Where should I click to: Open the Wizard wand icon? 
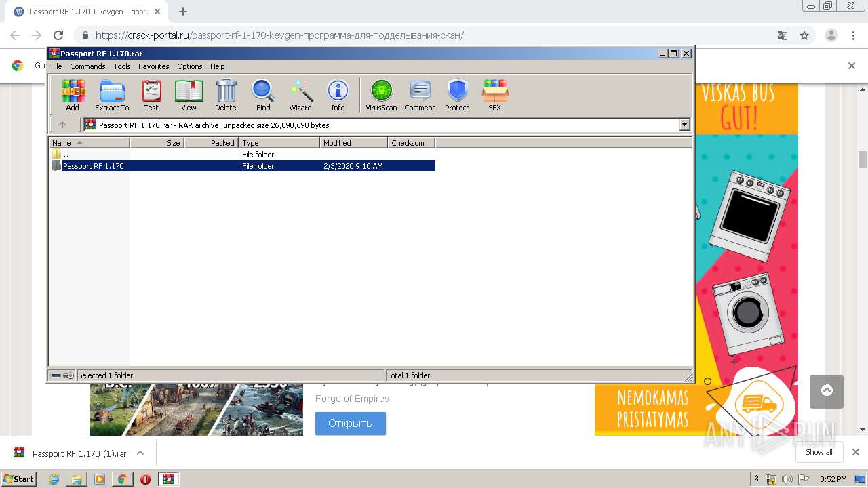point(300,95)
